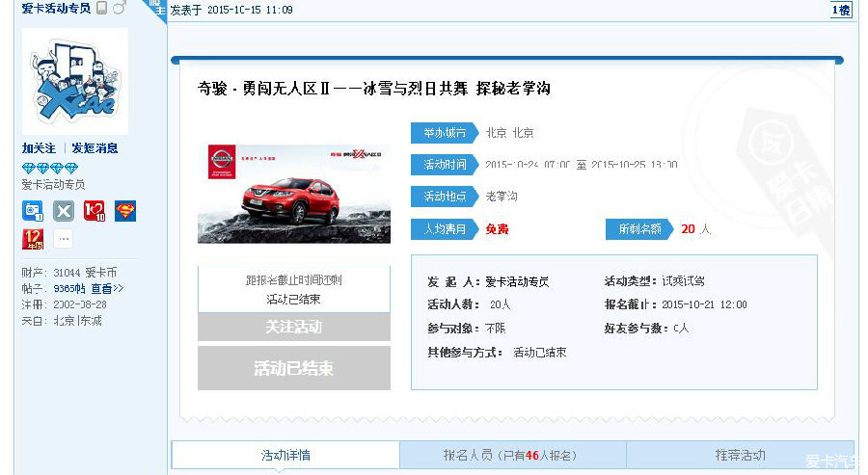The height and width of the screenshot is (475, 868).
Task: Click the 1楼 floor number link
Action: click(x=841, y=10)
